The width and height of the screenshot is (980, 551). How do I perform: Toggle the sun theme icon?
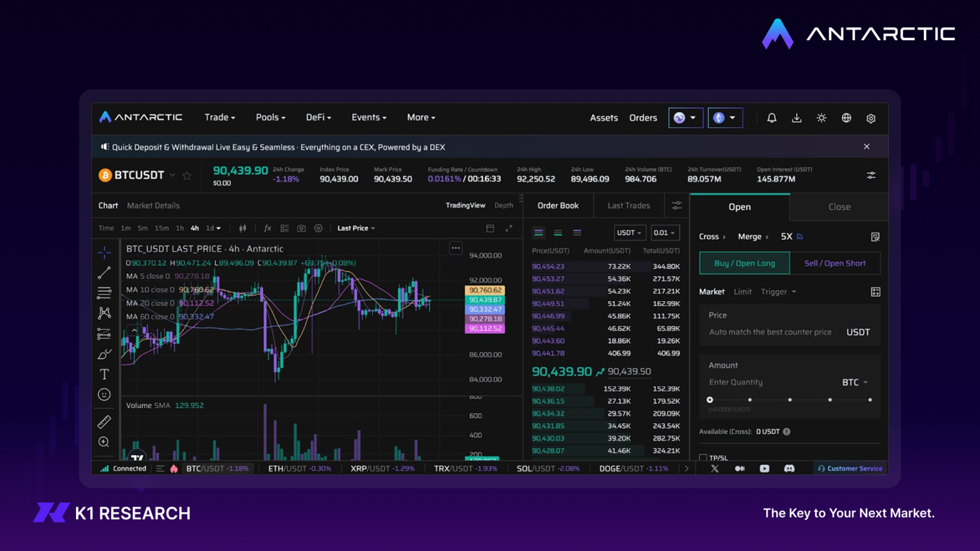click(821, 118)
